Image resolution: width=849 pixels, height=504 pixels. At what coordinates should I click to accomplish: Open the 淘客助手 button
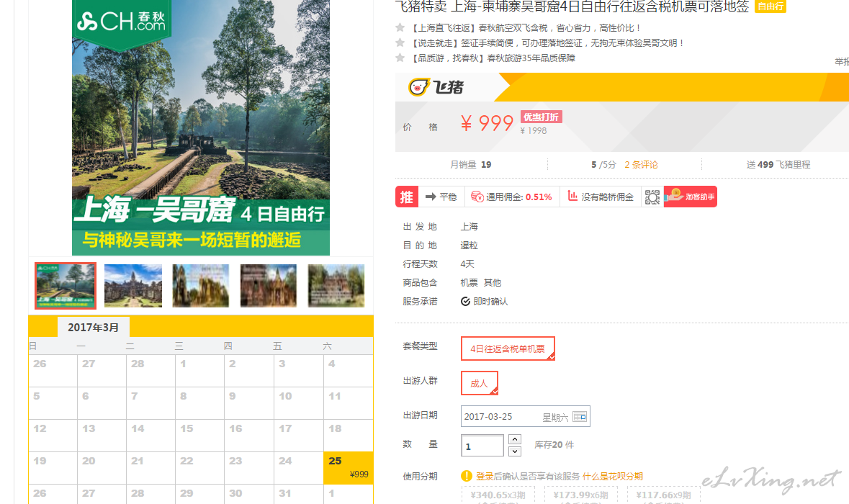click(691, 197)
